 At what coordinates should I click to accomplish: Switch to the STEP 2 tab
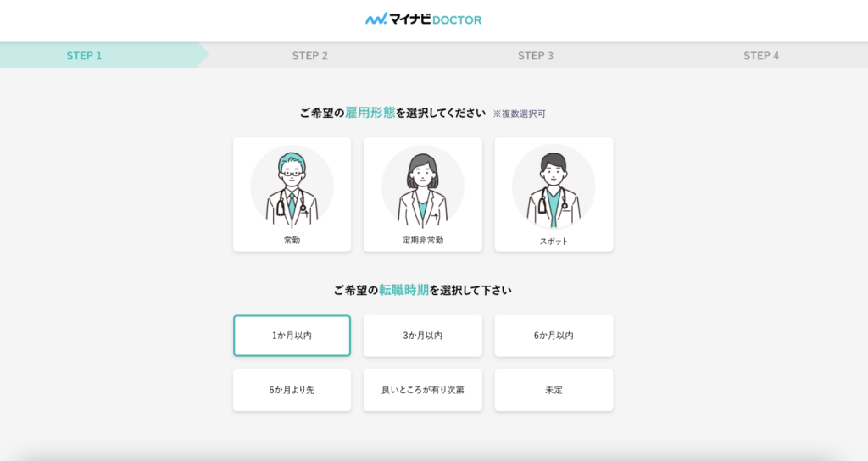(310, 56)
